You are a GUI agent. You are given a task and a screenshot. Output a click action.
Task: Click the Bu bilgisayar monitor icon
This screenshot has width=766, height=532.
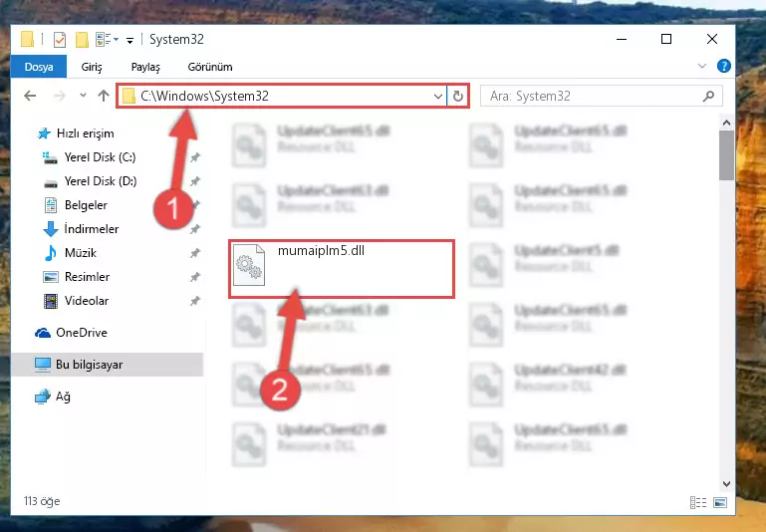43,365
